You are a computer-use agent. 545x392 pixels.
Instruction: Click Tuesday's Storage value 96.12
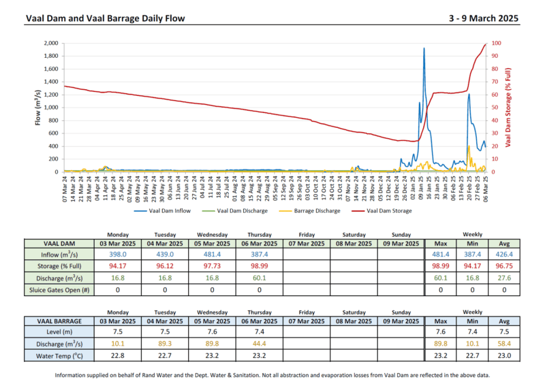[165, 266]
